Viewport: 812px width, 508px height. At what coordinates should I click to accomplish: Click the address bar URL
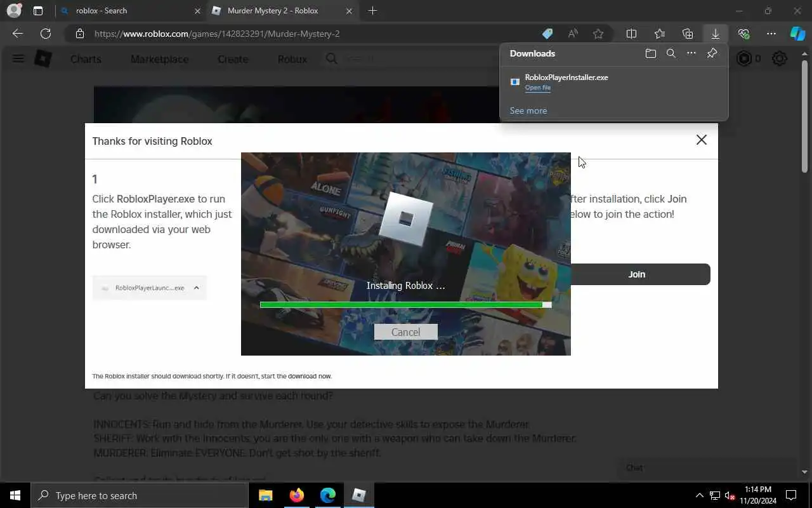pyautogui.click(x=217, y=34)
